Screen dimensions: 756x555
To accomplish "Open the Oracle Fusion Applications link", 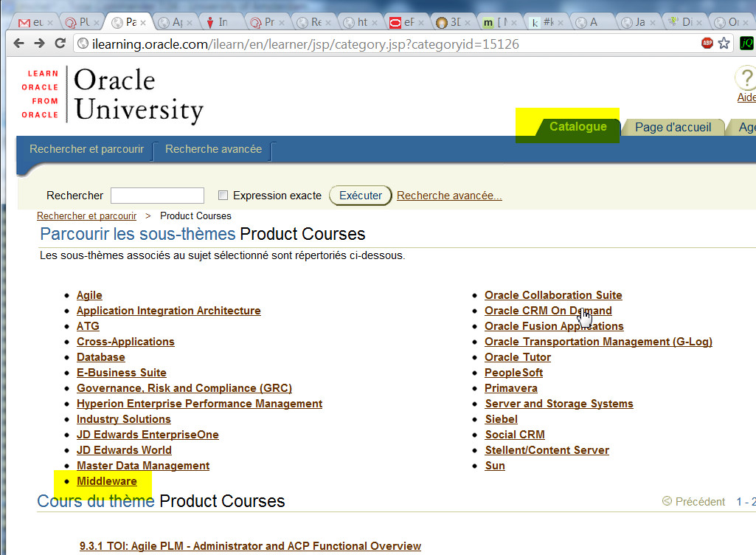I will tap(554, 325).
